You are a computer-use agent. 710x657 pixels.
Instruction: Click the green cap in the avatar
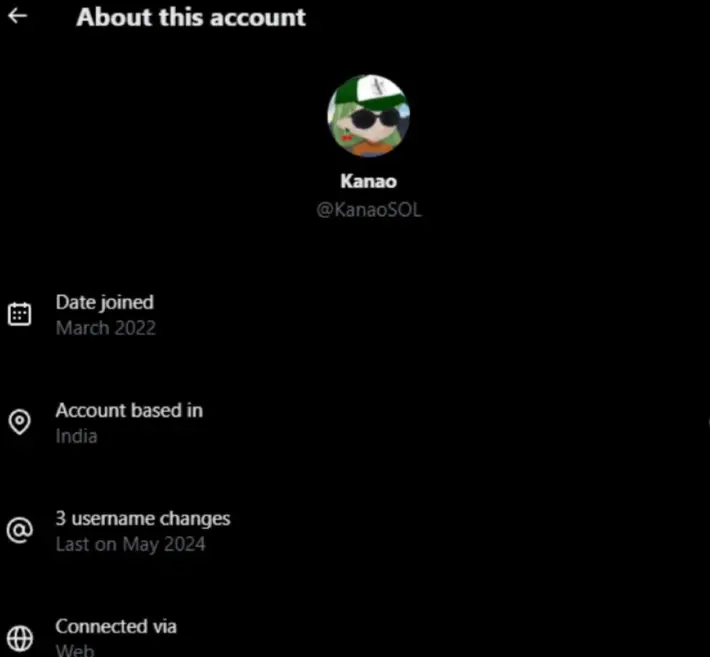(372, 93)
